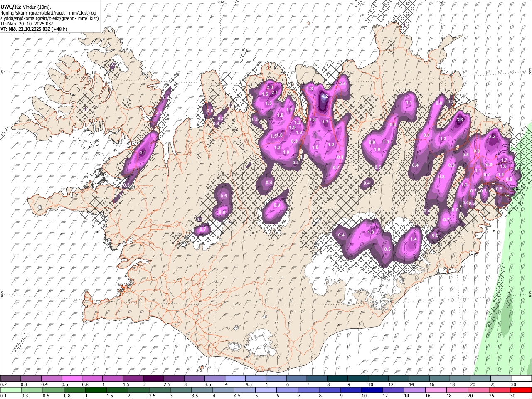
Task: Choose the dark grey-purple swatch starting at 0.2
Action: coord(11,379)
